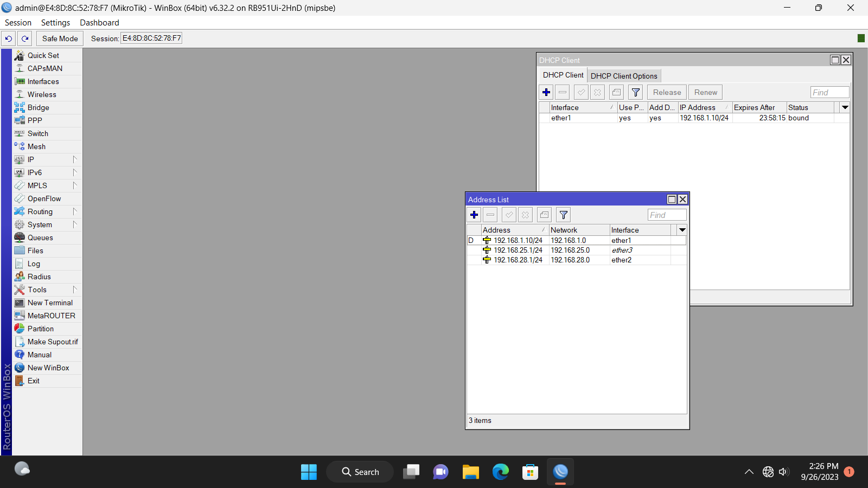The image size is (868, 488).
Task: Open File Explorer from taskbar
Action: coord(470,472)
